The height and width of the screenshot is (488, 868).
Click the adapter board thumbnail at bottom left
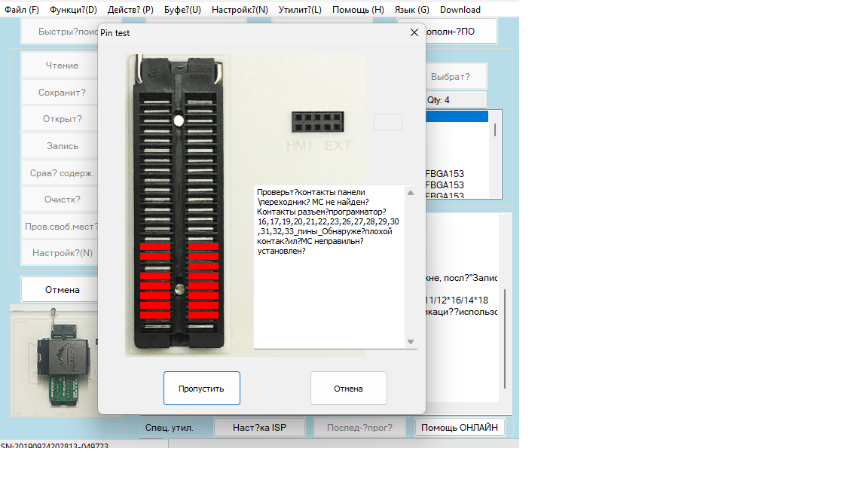pyautogui.click(x=54, y=360)
